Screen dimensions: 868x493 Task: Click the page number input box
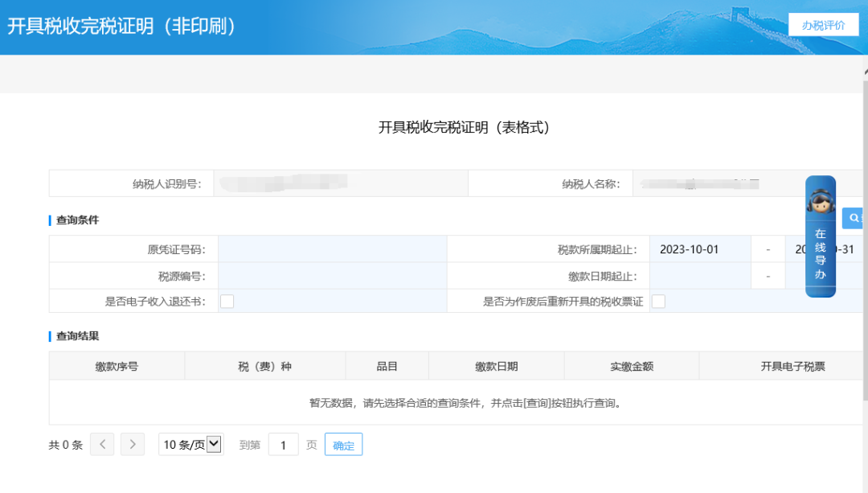(283, 445)
